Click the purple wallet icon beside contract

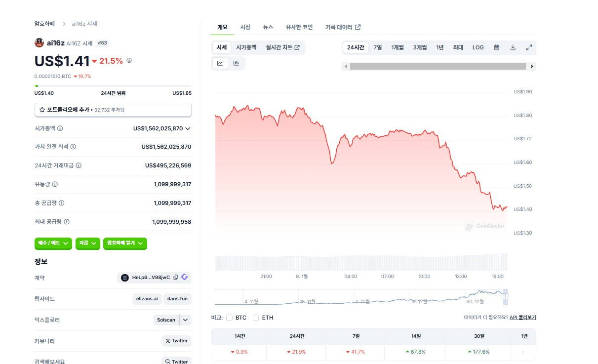tap(185, 278)
